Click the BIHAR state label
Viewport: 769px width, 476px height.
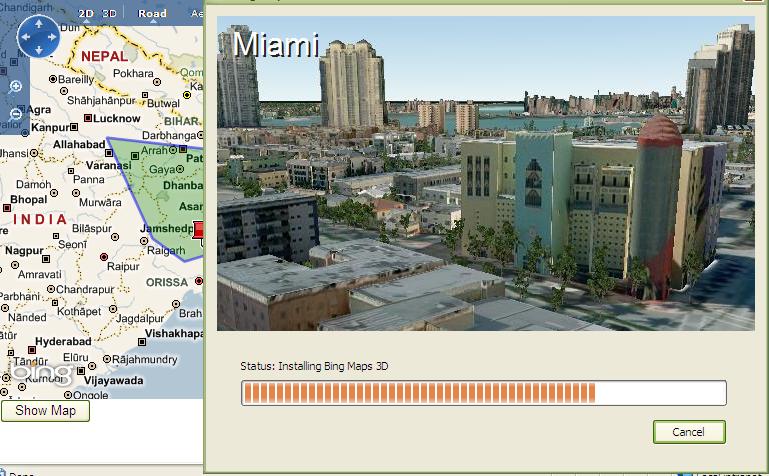[181, 121]
